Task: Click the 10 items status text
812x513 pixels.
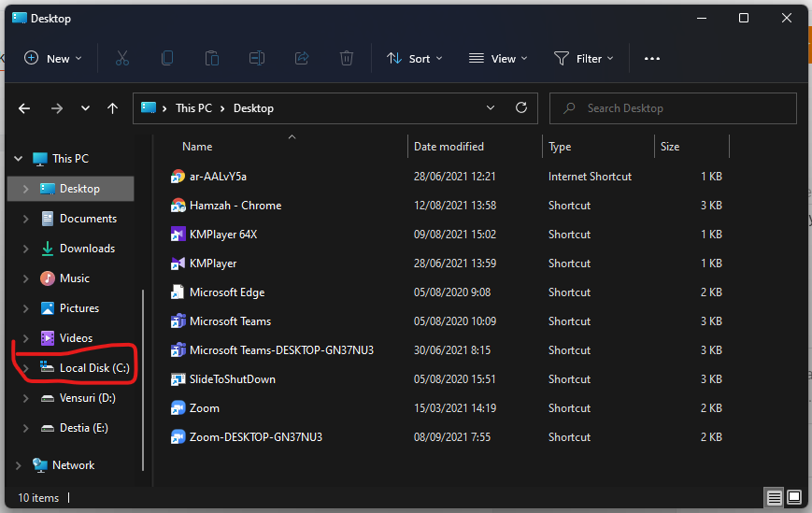Action: point(38,498)
